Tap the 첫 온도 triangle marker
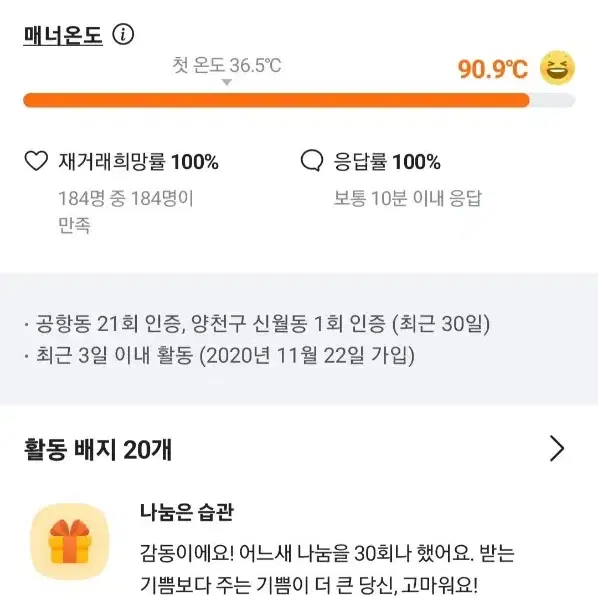The image size is (598, 598). tap(227, 82)
